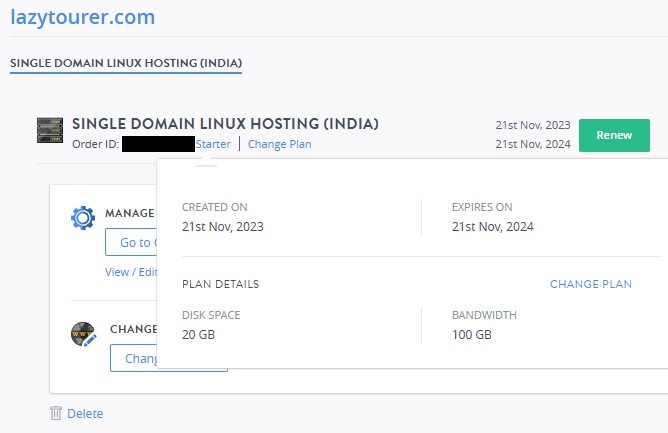
Task: Select CHANGE PLAN in the plan details popup
Action: 590,284
